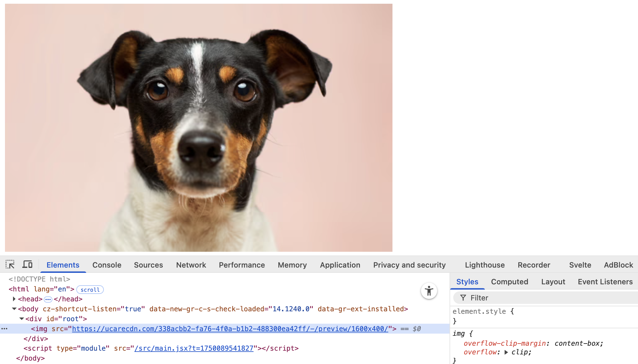This screenshot has height=364, width=638.
Task: Open the Svelte DevTools panel
Action: tap(580, 265)
